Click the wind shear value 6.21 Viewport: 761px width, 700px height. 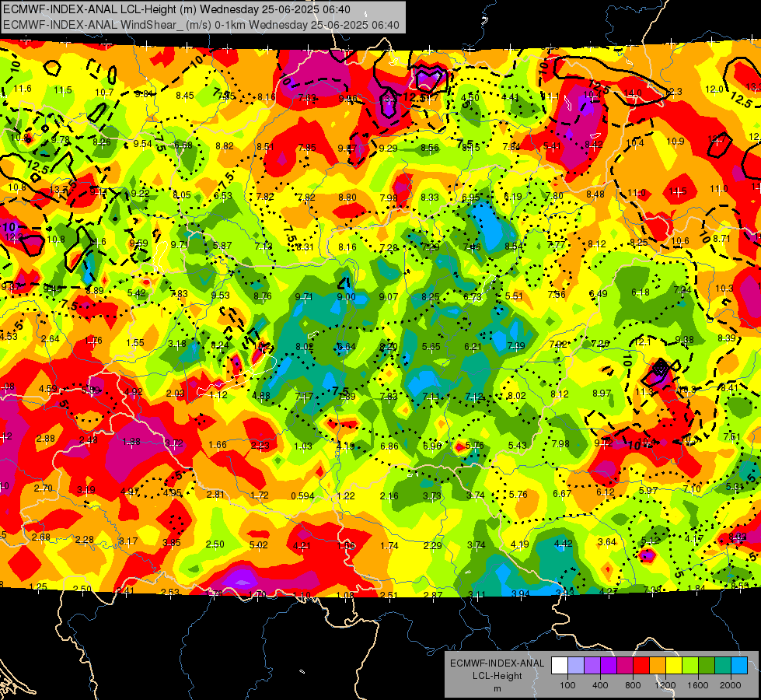473,346
